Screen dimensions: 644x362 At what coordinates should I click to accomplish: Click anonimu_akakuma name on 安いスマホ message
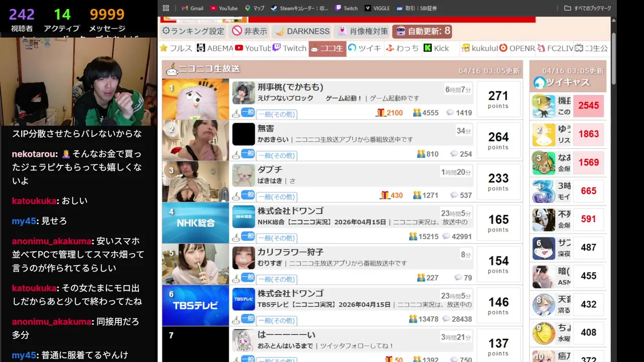tap(52, 241)
